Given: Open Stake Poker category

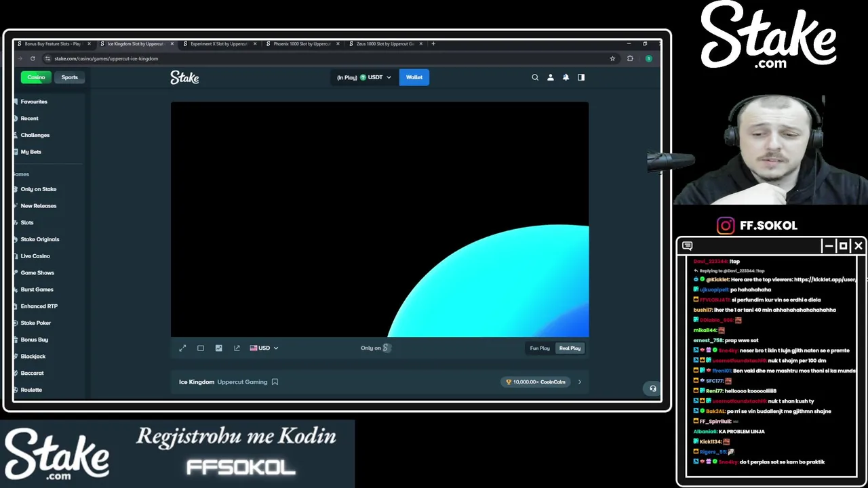Looking at the screenshot, I should [35, 323].
